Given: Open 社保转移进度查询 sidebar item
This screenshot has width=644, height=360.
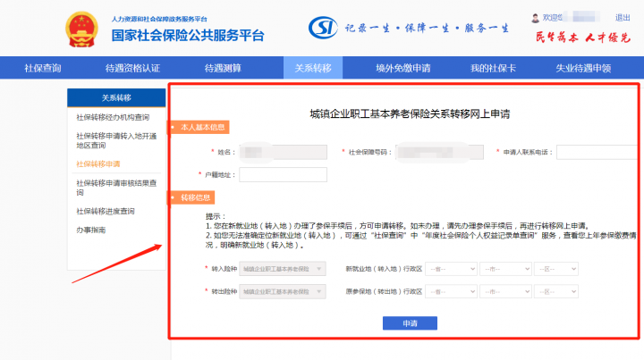Looking at the screenshot, I should point(106,212).
